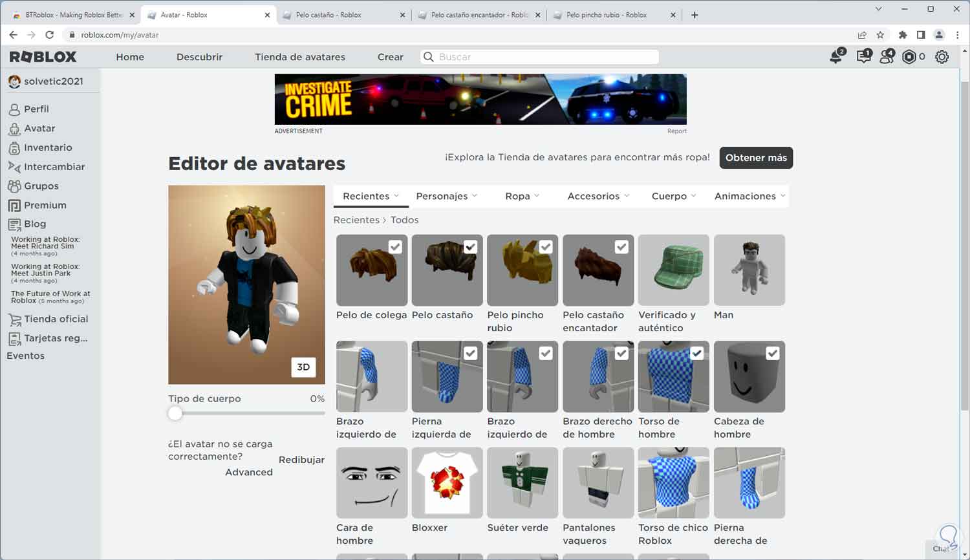Viewport: 970px width, 560px height.
Task: Open the notifications bell in Roblox header
Action: tap(837, 57)
